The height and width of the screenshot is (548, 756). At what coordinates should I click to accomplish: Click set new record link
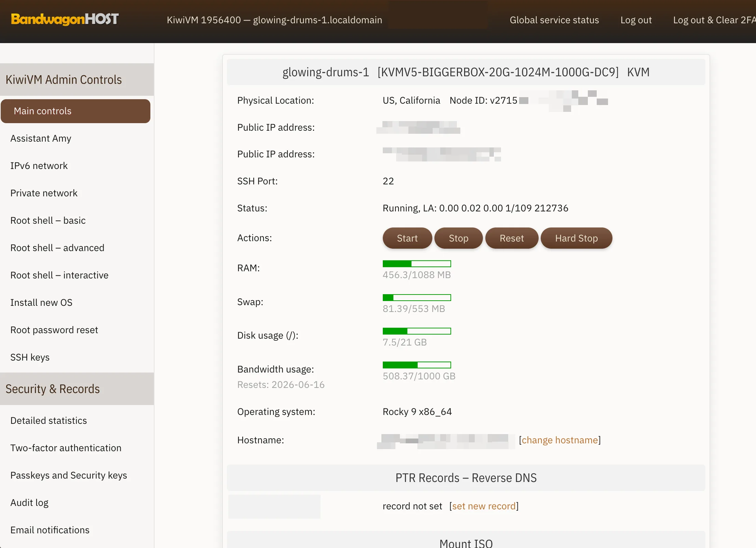click(x=484, y=506)
